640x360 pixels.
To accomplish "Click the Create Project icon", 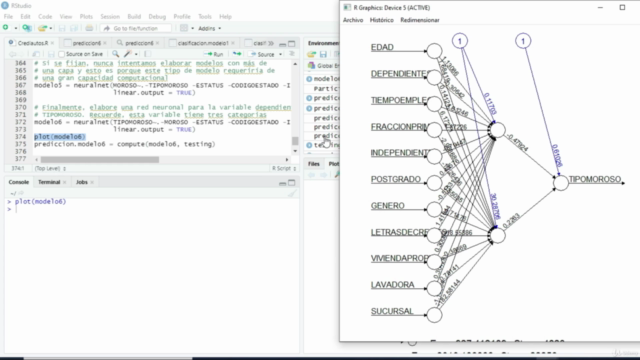I will pyautogui.click(x=27, y=28).
